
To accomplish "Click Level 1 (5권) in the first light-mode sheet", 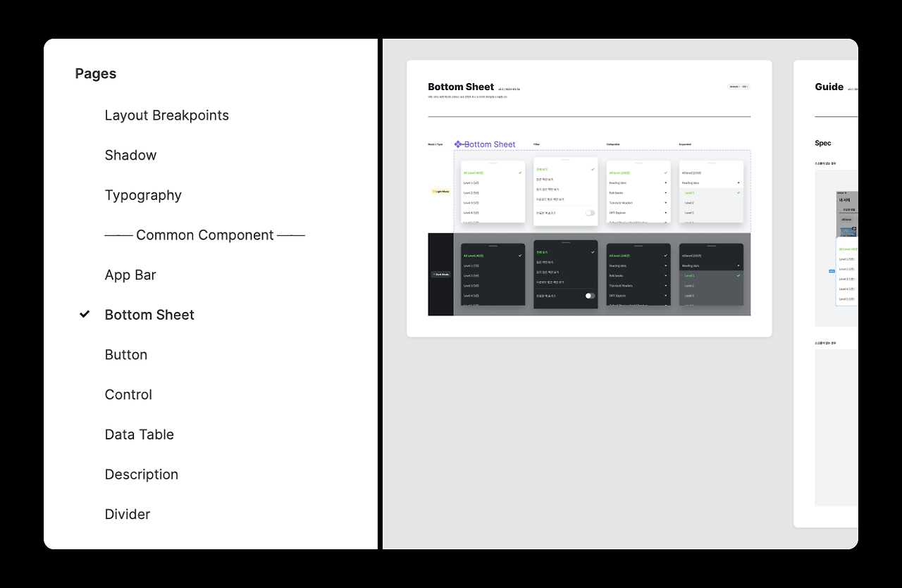I will (471, 182).
